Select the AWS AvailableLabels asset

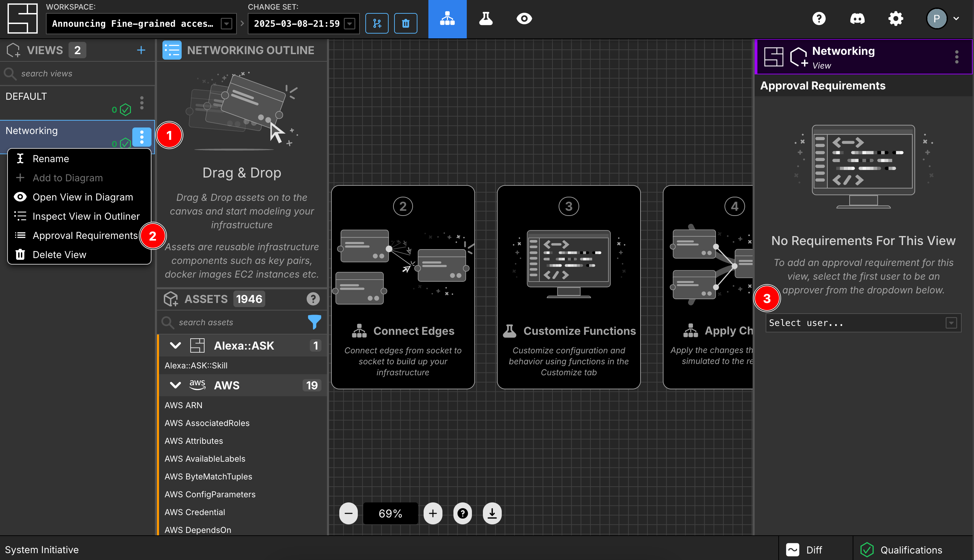coord(243,459)
